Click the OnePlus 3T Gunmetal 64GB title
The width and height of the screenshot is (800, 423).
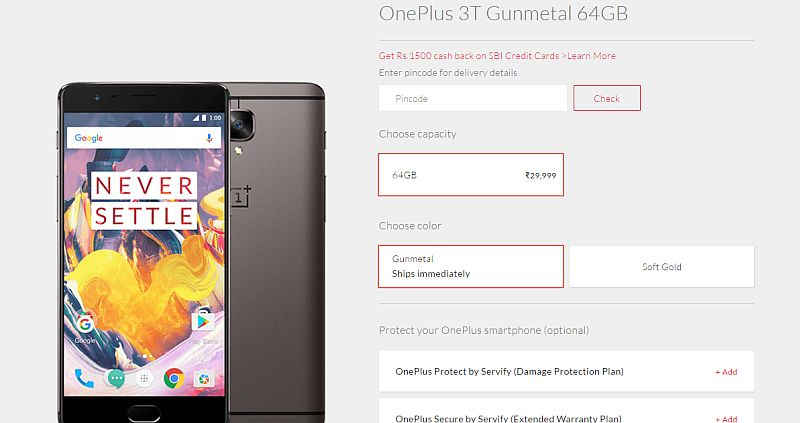(x=503, y=13)
